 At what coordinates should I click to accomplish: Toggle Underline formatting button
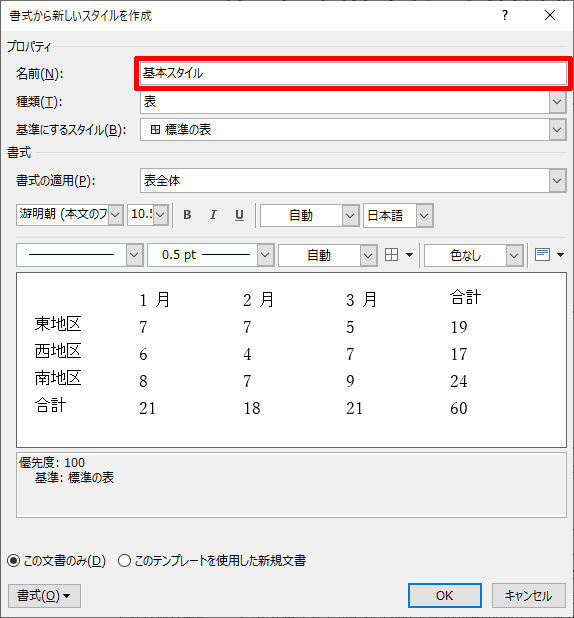click(239, 215)
